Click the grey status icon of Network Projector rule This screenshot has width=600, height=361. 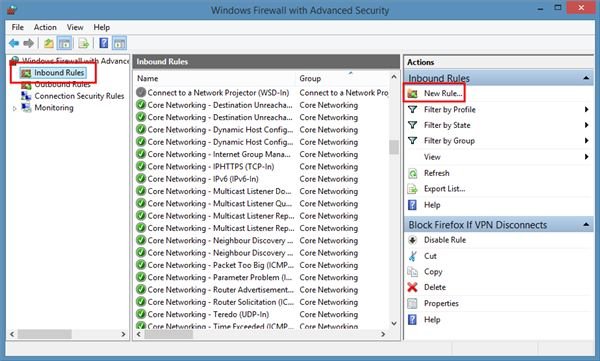(141, 93)
